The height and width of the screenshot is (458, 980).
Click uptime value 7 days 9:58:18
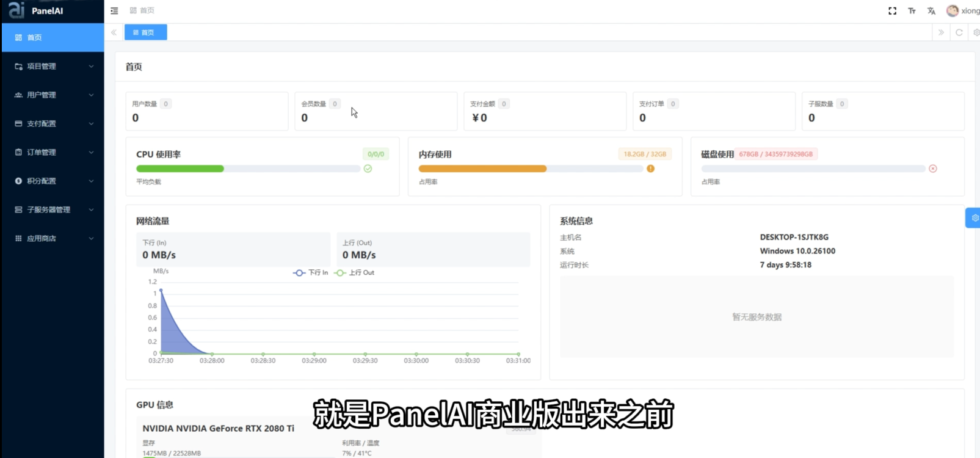point(785,265)
